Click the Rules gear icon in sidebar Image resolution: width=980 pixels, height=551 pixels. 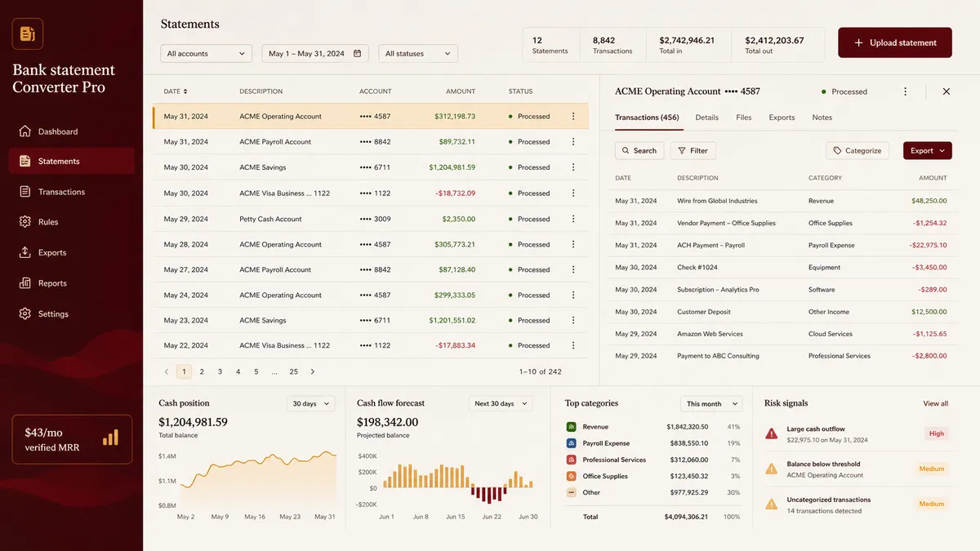tap(24, 222)
